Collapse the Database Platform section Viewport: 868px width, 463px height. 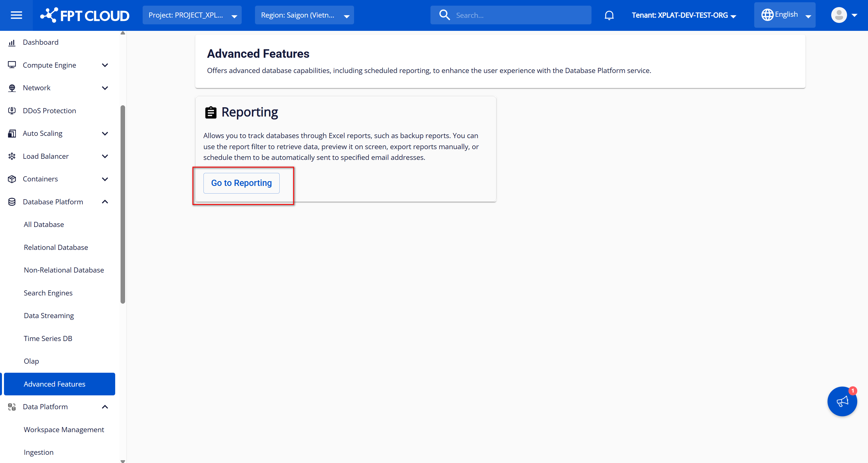point(105,202)
